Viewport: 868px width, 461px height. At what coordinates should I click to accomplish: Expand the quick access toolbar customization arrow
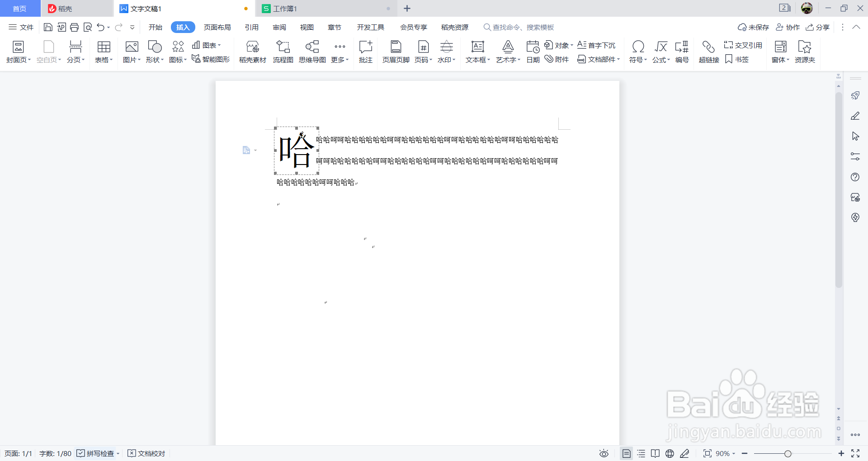tap(132, 27)
